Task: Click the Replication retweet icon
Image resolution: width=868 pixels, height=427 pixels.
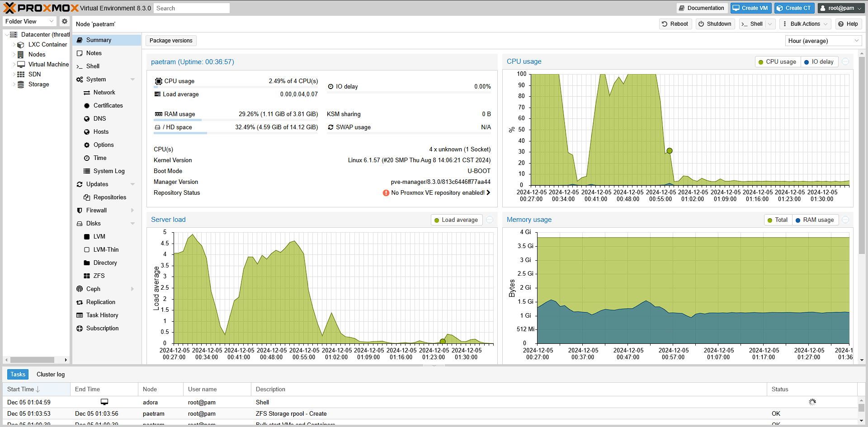Action: click(x=80, y=302)
